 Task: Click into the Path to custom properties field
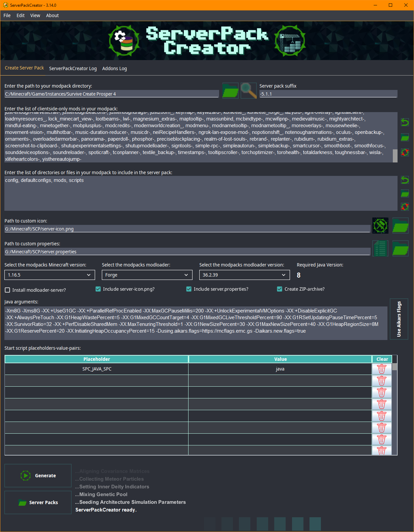click(187, 252)
